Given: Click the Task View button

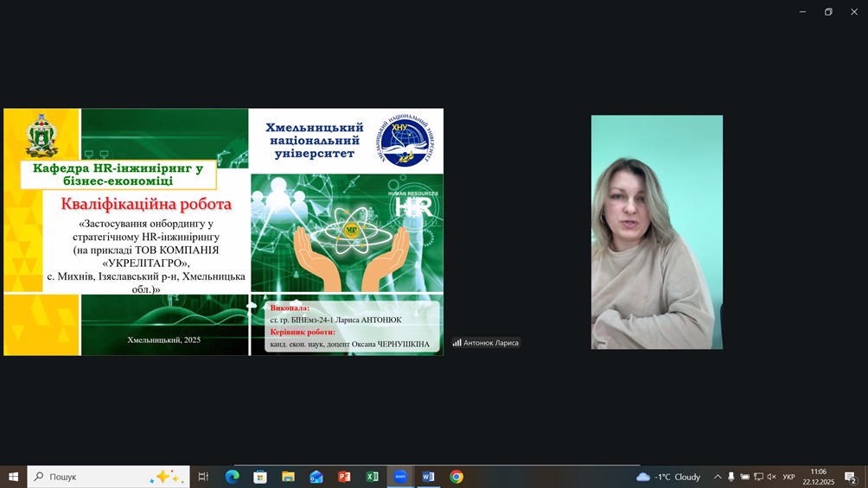Looking at the screenshot, I should (203, 477).
